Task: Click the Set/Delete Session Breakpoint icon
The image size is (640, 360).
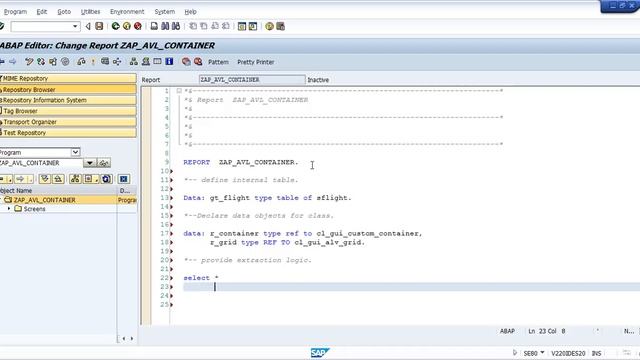Action: tap(186, 62)
